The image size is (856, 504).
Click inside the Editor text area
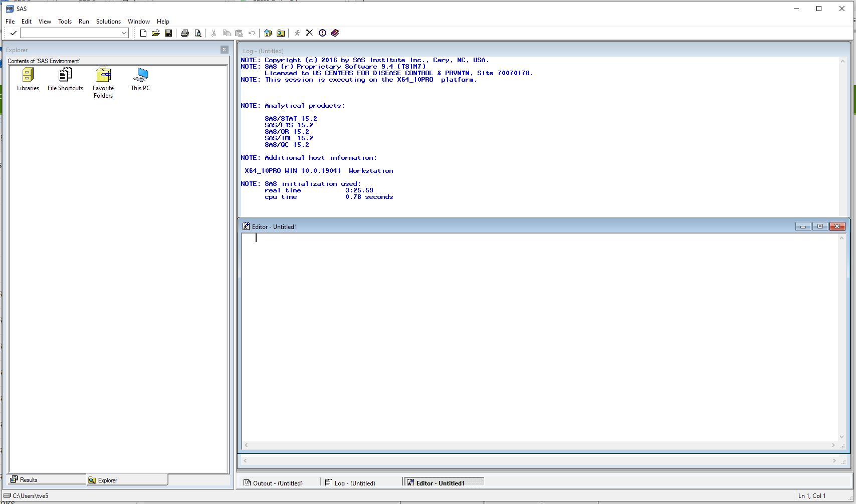[539, 336]
